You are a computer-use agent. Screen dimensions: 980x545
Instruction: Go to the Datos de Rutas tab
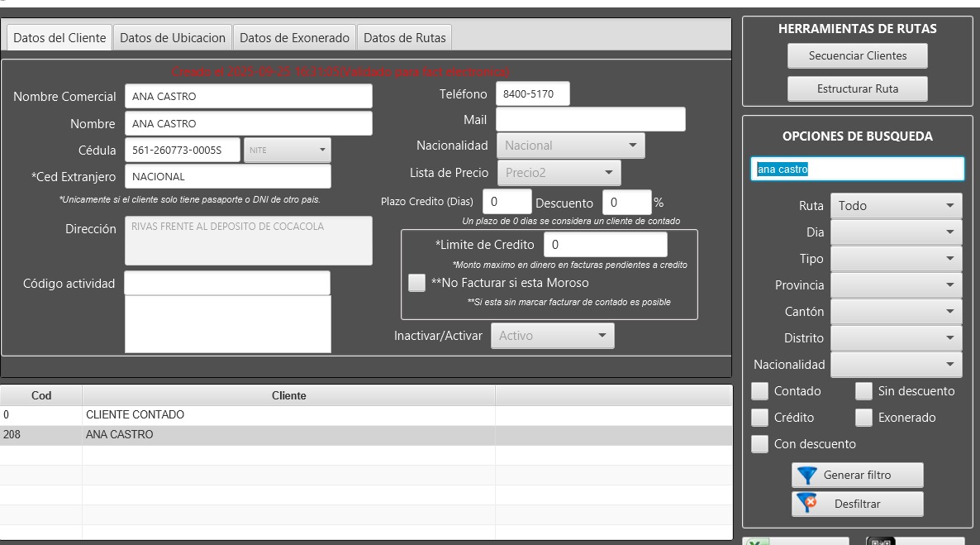[x=404, y=38]
